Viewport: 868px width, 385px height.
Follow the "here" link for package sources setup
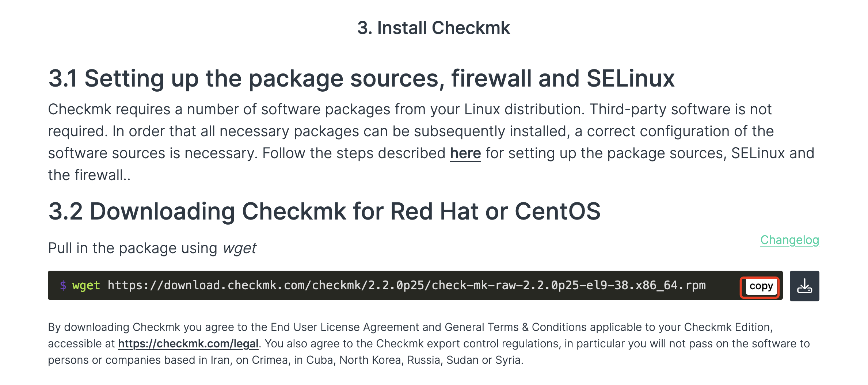click(466, 153)
